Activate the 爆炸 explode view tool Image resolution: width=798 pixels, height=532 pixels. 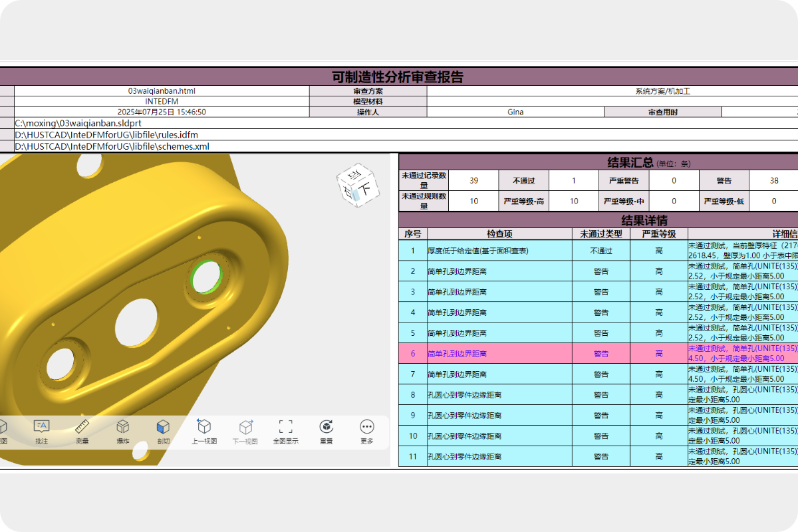123,432
